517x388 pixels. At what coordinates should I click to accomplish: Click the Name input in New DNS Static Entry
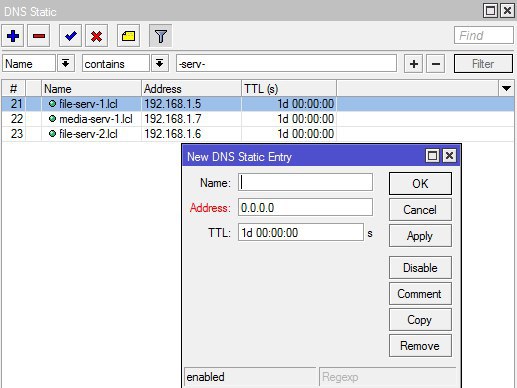click(x=305, y=182)
